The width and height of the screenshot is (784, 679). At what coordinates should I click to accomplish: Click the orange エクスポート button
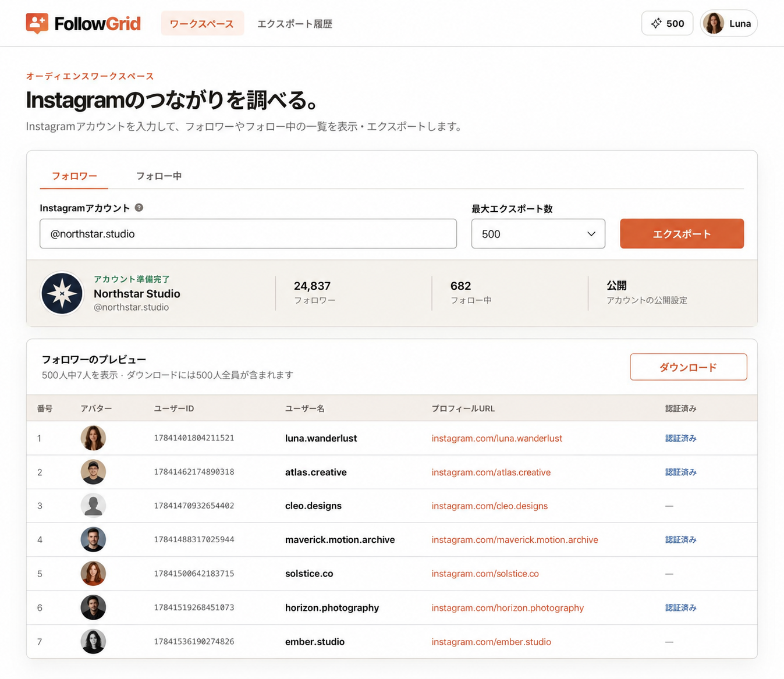click(682, 234)
